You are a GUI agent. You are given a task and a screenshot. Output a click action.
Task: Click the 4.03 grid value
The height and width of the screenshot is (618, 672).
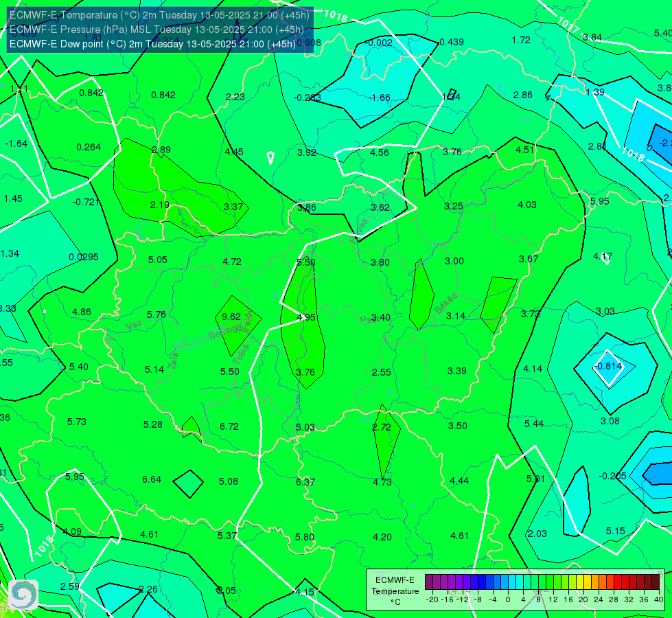(526, 205)
